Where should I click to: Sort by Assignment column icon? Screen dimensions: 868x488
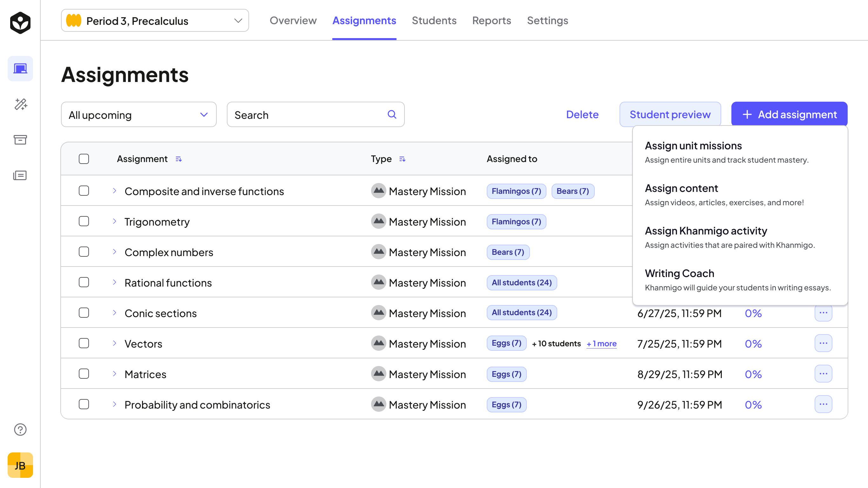point(179,159)
